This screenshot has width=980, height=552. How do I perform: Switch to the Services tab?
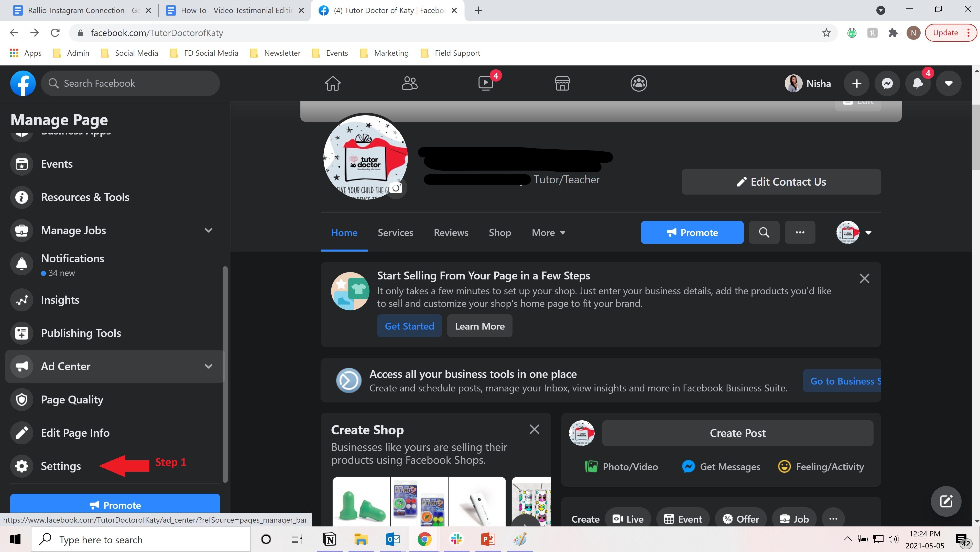tap(395, 233)
